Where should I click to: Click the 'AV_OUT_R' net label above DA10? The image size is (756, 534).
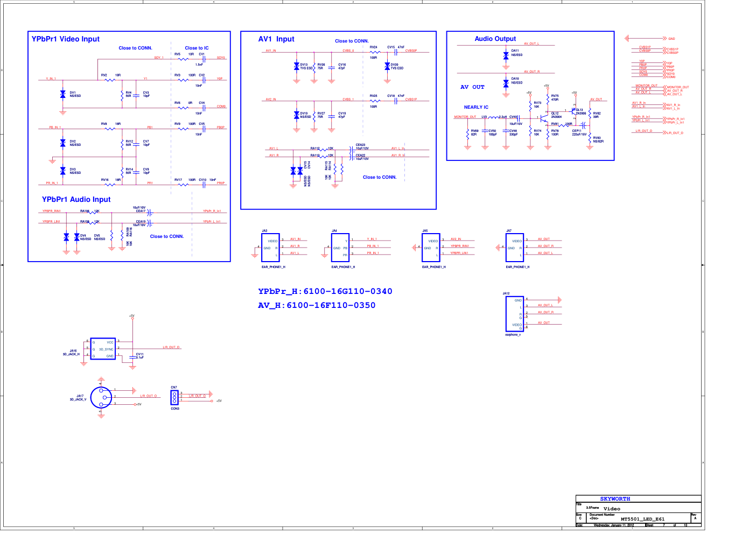[x=532, y=72]
